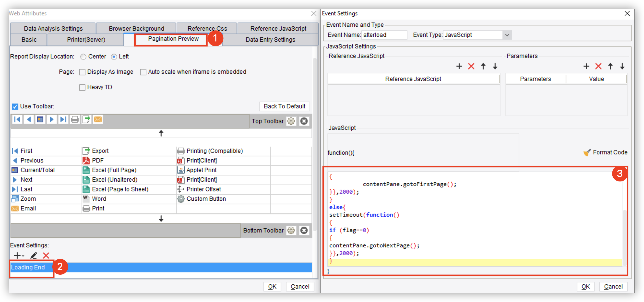
Task: Open the Data Entry Settings tab
Action: pos(270,40)
